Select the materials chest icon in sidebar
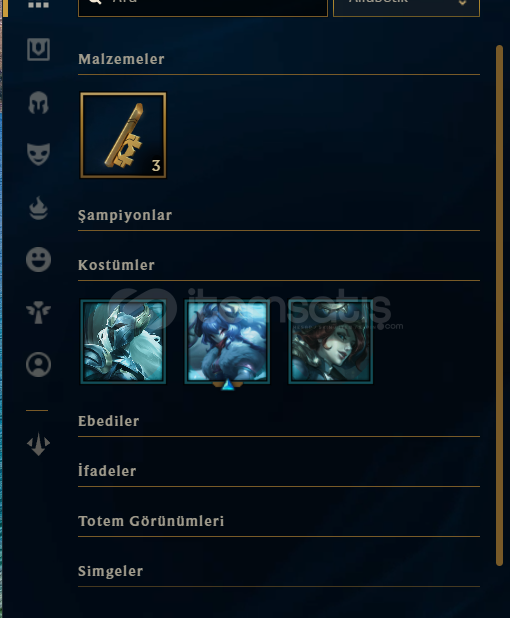 pos(38,49)
